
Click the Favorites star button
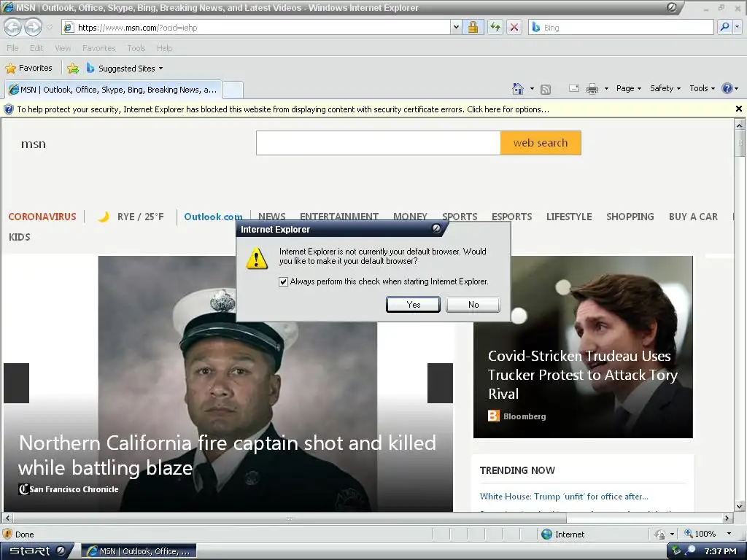pos(28,68)
